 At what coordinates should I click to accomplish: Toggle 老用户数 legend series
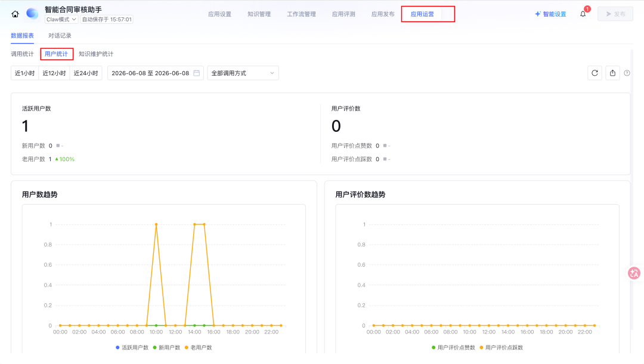199,347
